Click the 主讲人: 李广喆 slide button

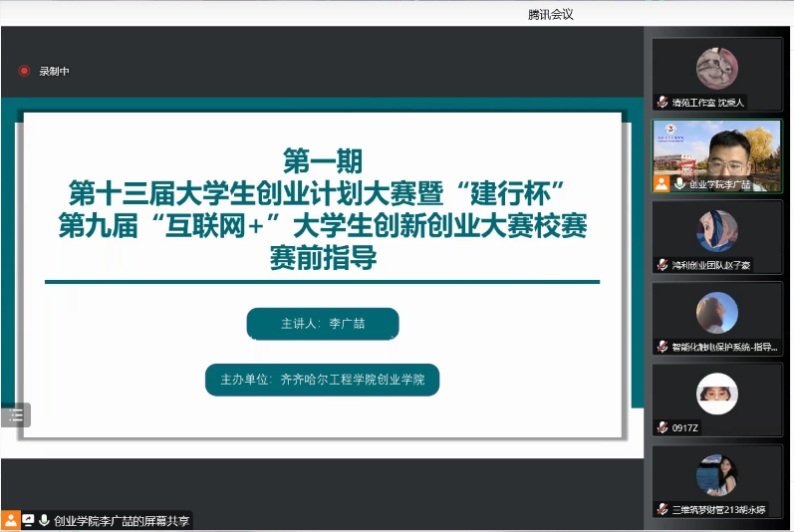click(x=323, y=324)
